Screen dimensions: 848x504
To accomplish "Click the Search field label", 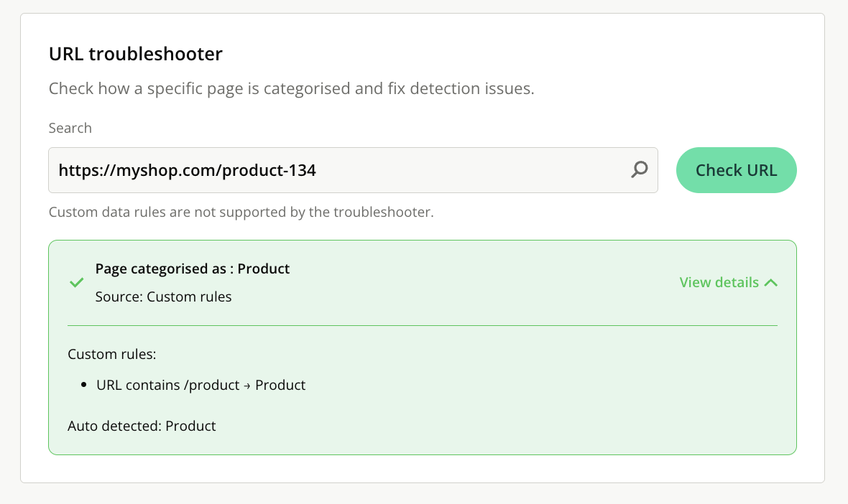I will pyautogui.click(x=70, y=128).
